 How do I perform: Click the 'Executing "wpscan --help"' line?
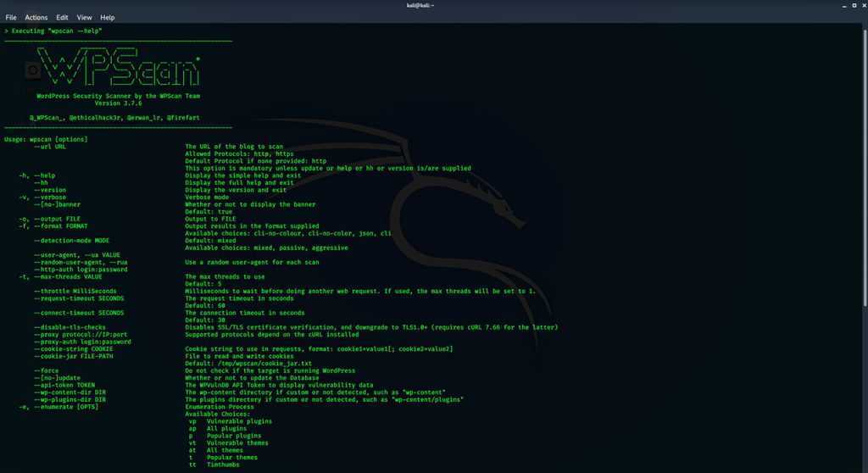pyautogui.click(x=53, y=31)
